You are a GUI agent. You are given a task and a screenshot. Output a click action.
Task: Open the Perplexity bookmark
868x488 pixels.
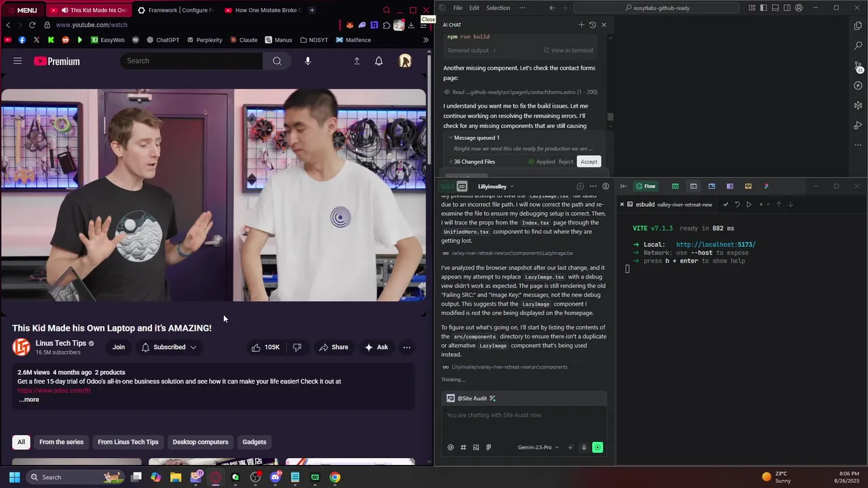coord(204,40)
